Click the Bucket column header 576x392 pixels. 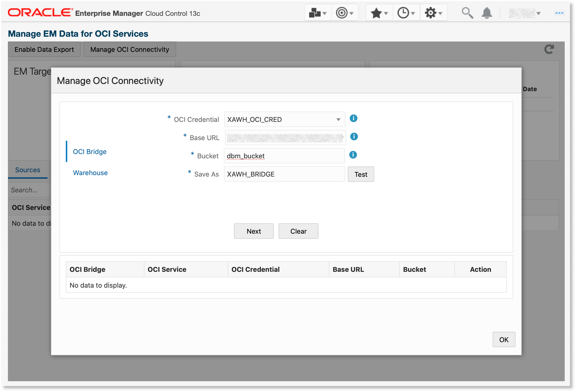click(427, 269)
